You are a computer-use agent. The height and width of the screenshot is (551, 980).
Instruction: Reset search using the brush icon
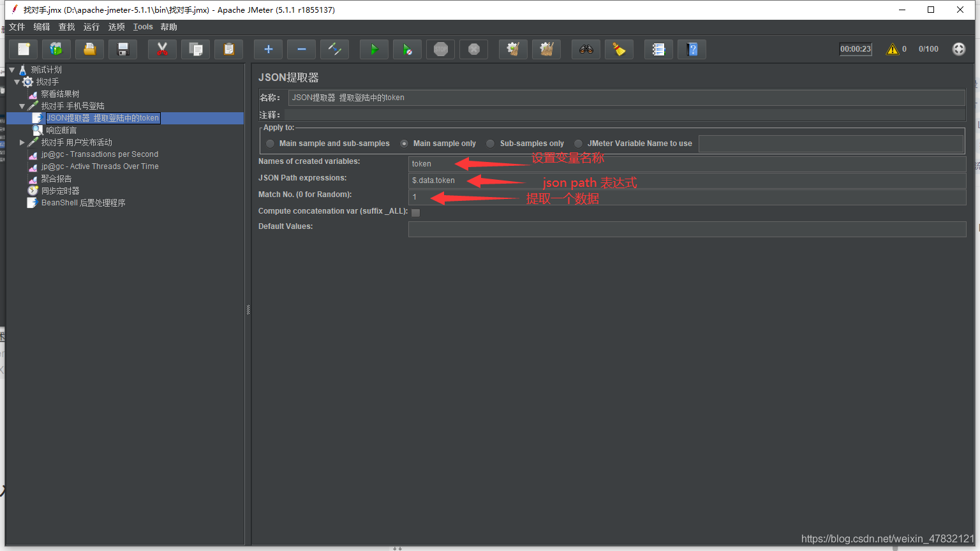[620, 49]
